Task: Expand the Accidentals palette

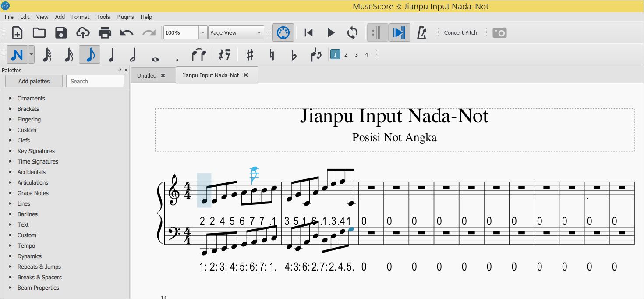Action: coord(31,172)
